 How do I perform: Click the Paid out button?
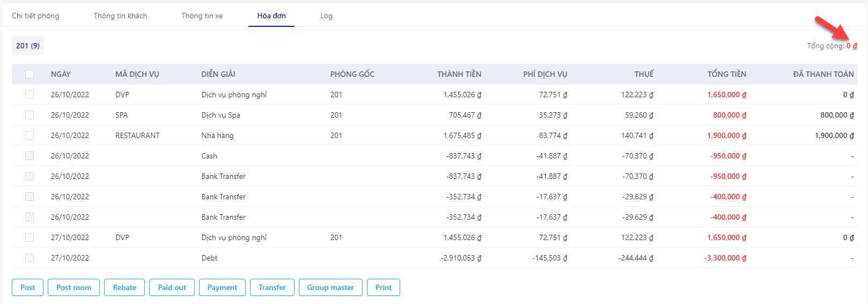pos(172,287)
